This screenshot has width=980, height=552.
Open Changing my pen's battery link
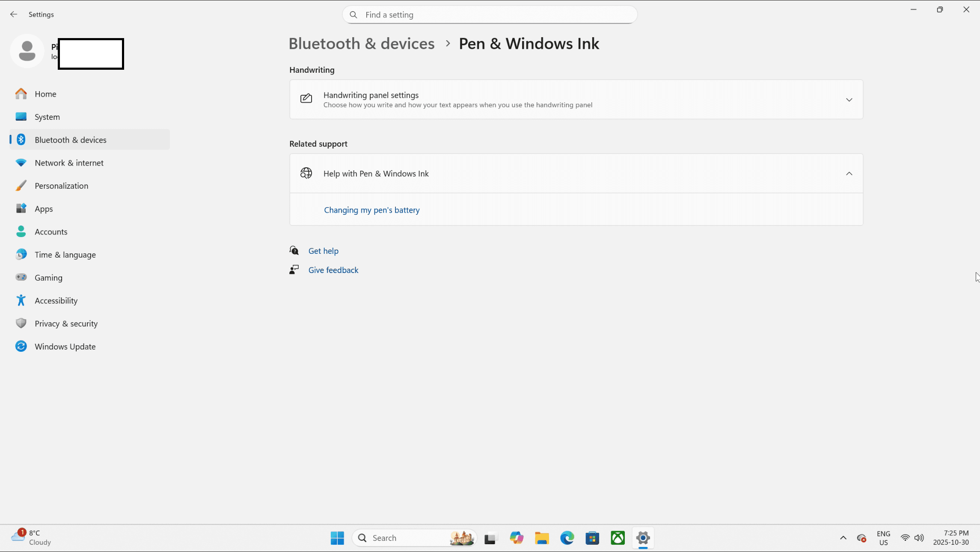pyautogui.click(x=371, y=210)
